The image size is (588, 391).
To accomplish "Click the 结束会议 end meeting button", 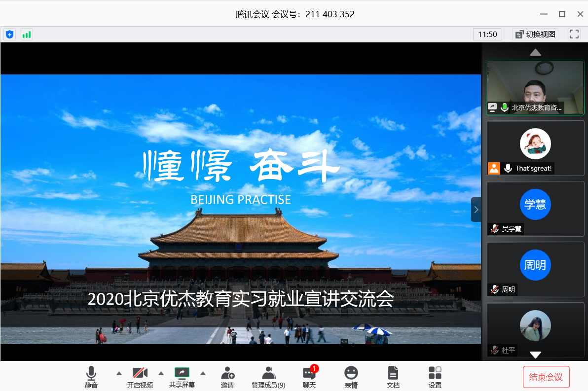I will point(546,377).
